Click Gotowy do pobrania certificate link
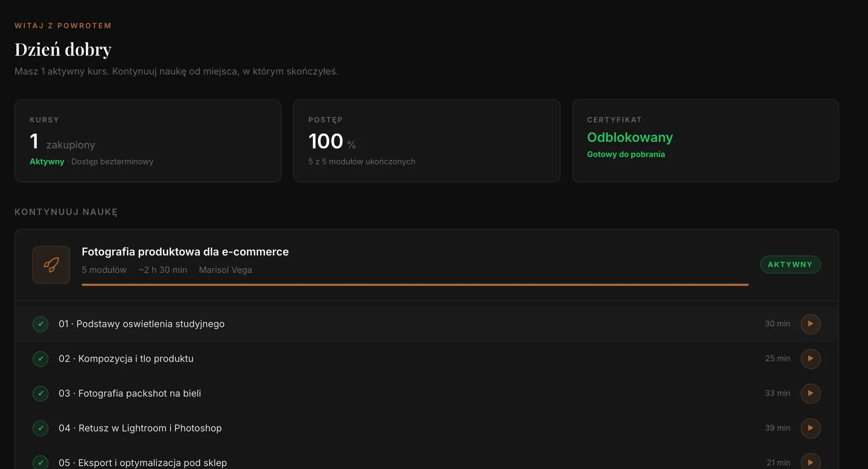The height and width of the screenshot is (469, 868). click(626, 154)
